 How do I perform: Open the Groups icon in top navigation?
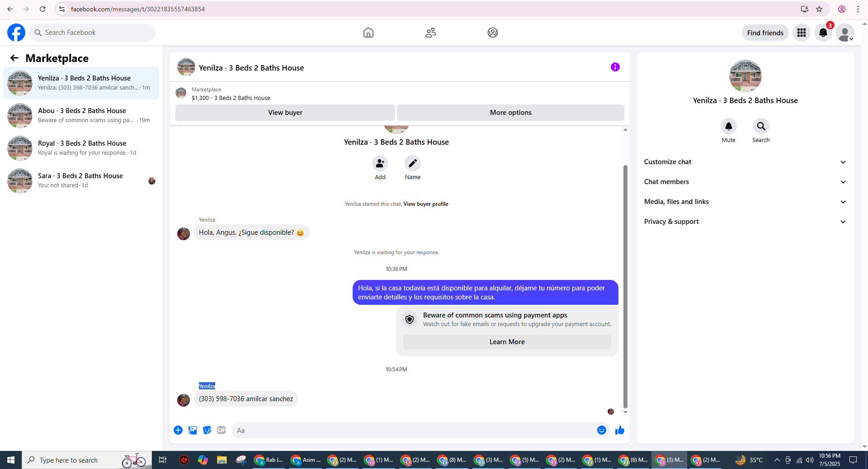493,33
